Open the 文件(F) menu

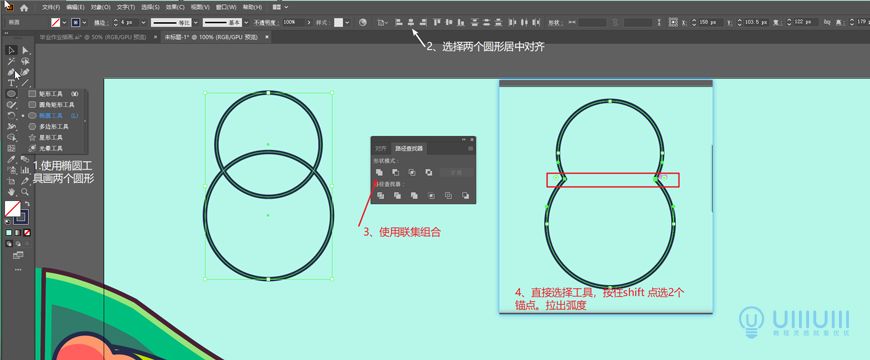click(51, 8)
